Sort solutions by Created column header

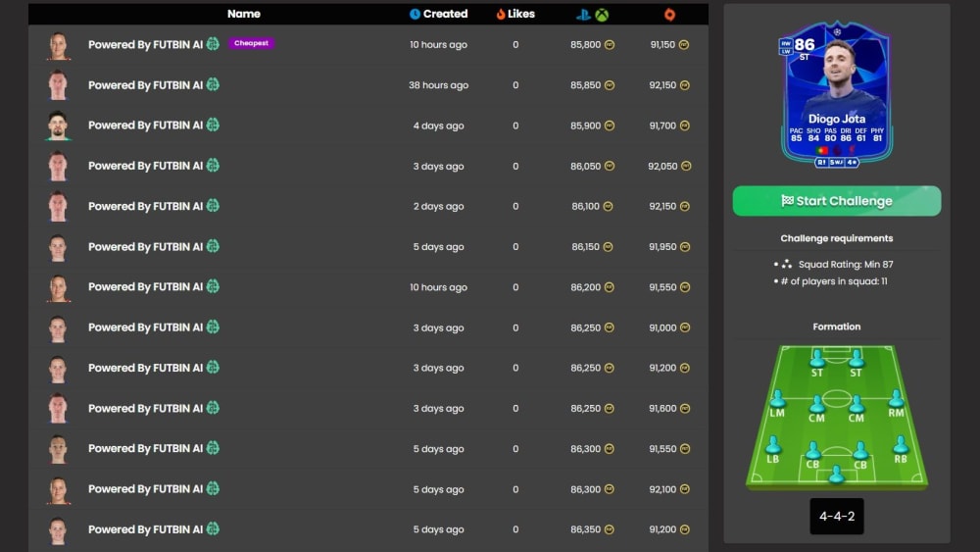(438, 14)
